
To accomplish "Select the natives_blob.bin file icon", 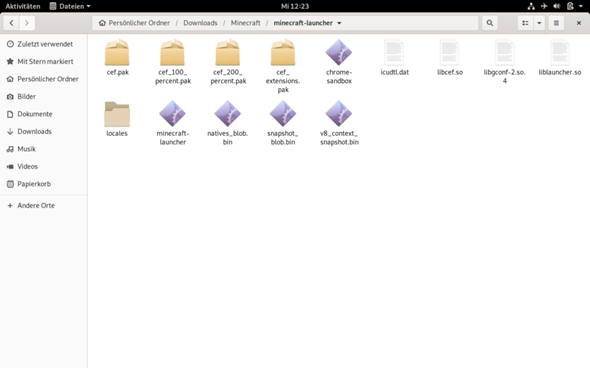I will (228, 114).
